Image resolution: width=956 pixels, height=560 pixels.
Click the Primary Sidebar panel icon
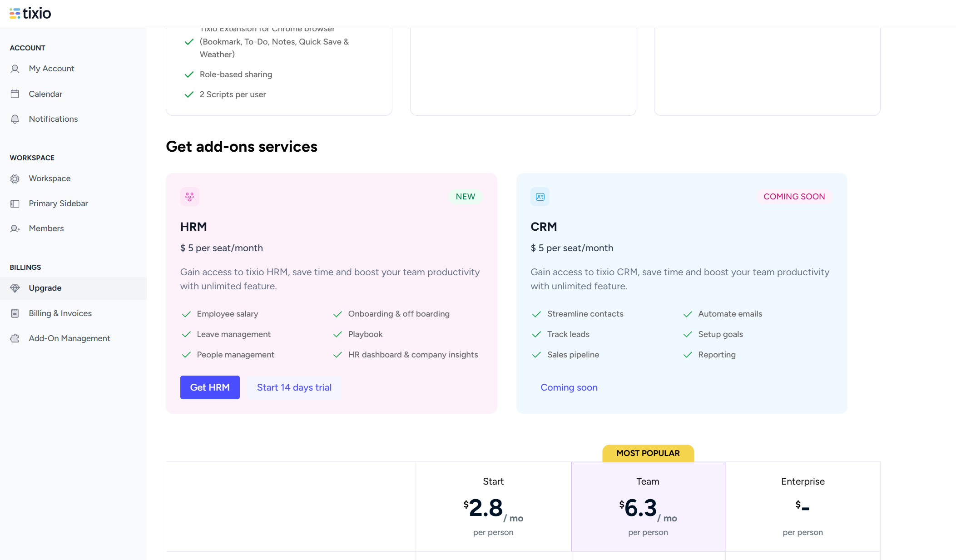click(15, 204)
